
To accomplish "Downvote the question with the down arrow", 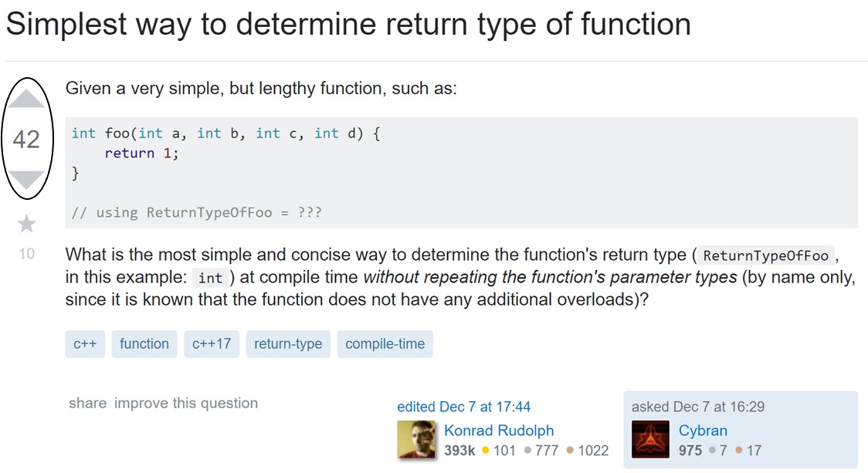I will coord(26,180).
